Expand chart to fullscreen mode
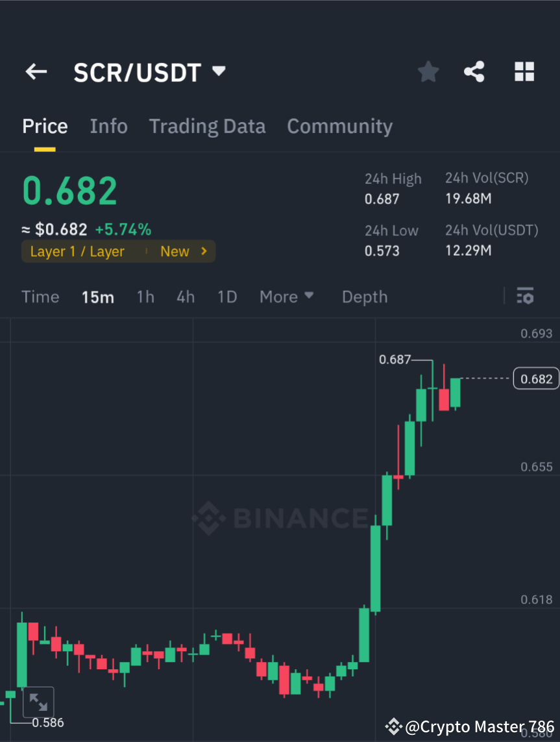This screenshot has height=742, width=560. click(x=39, y=701)
